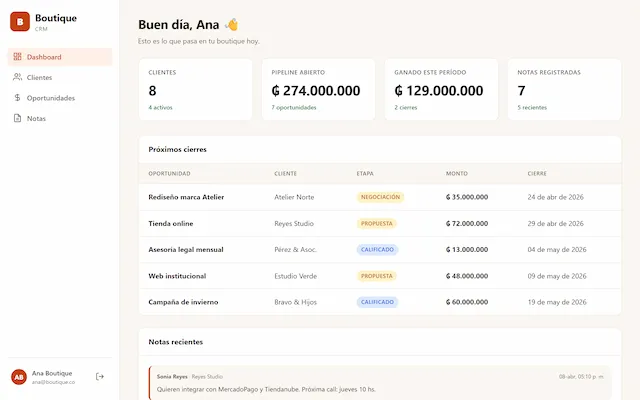The width and height of the screenshot is (640, 400).
Task: Click the AB user avatar
Action: [19, 377]
